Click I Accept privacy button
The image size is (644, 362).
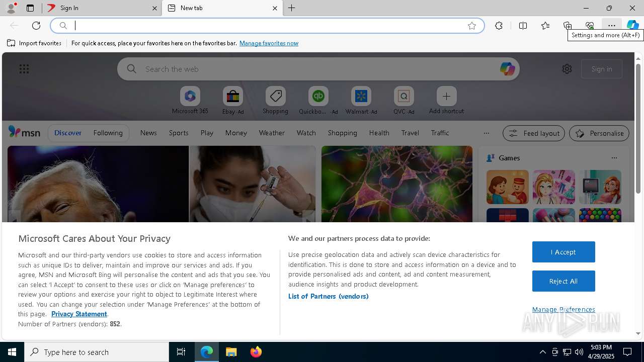[x=563, y=252]
